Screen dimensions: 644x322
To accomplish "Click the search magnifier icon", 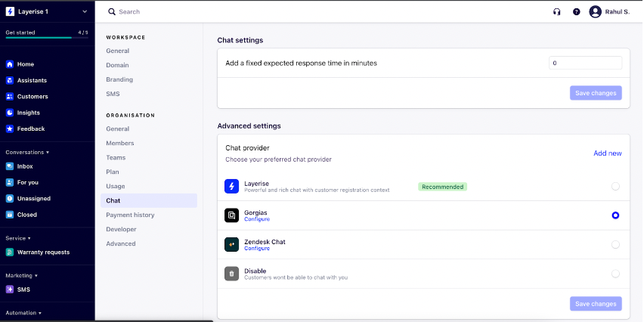I will pos(112,11).
